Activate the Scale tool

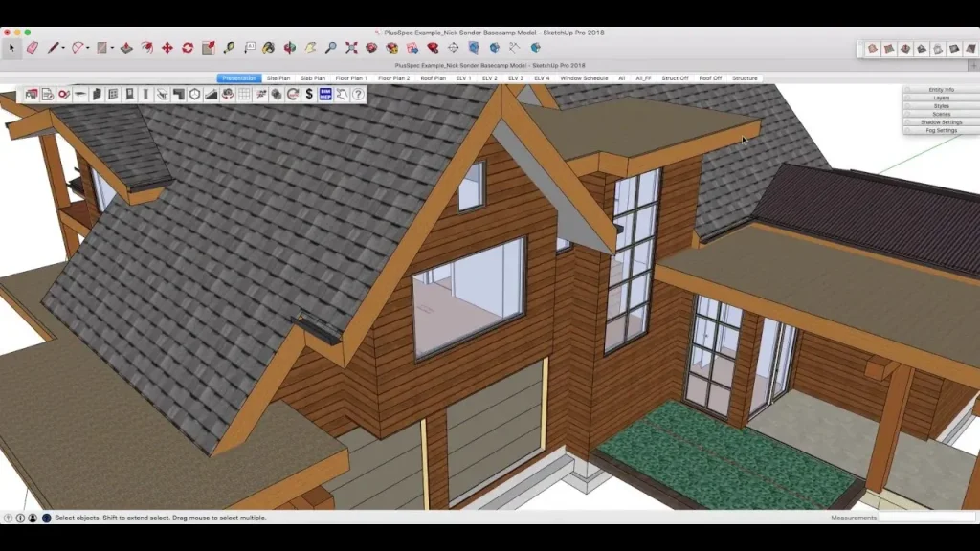pos(208,48)
